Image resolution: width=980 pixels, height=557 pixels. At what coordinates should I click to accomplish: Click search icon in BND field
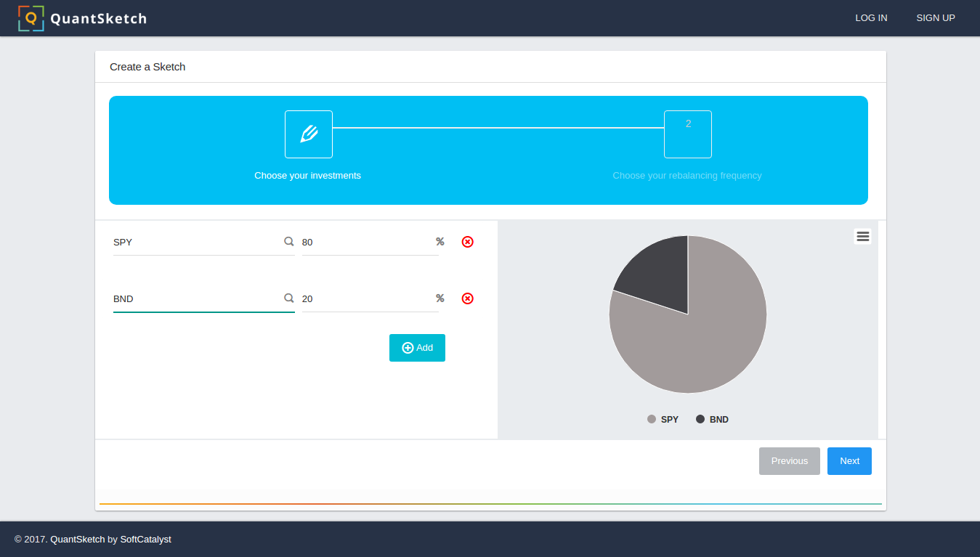(x=288, y=298)
